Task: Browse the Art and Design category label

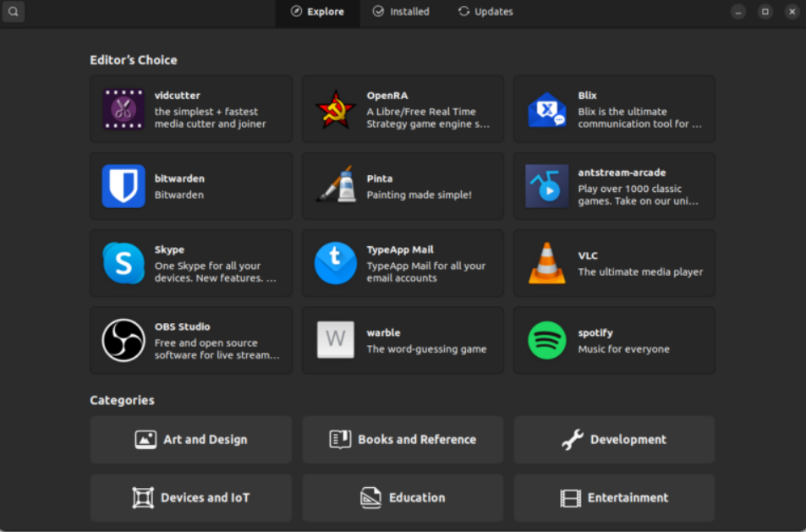Action: pos(206,440)
